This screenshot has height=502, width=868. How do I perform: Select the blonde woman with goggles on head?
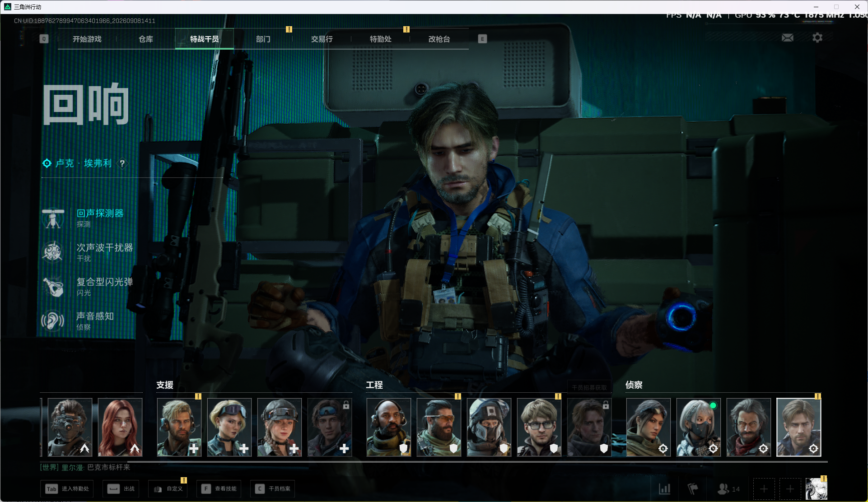(229, 427)
